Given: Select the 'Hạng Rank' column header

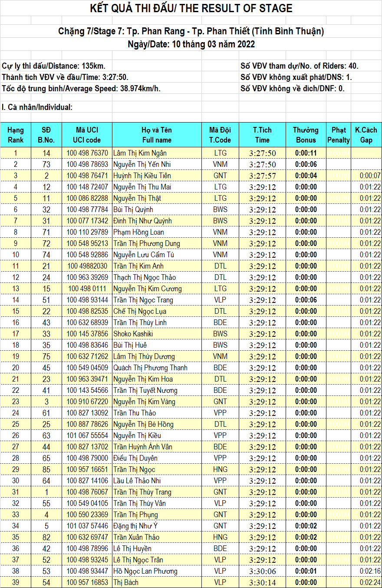Looking at the screenshot, I should pyautogui.click(x=16, y=135).
